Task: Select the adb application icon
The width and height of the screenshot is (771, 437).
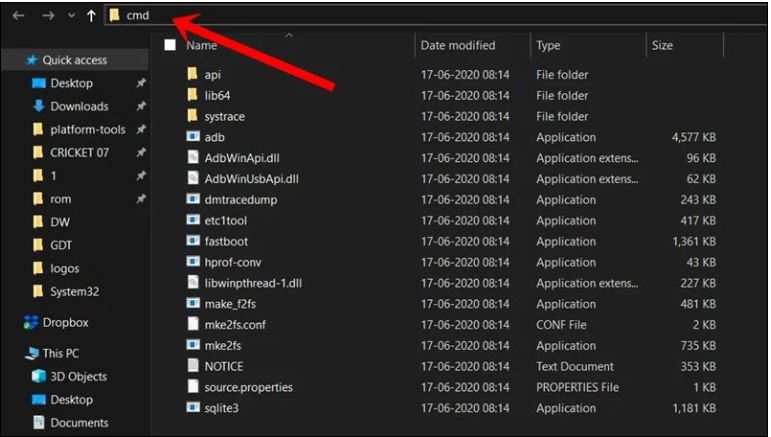Action: coord(193,136)
